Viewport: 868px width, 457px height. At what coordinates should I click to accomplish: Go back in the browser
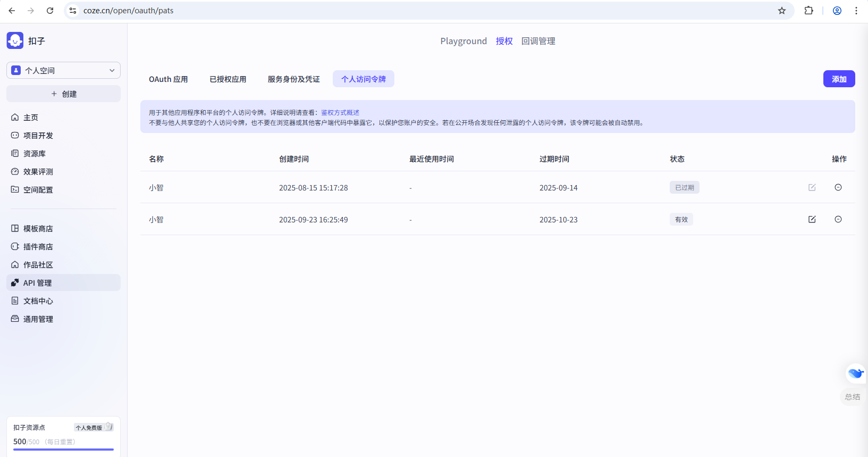12,11
